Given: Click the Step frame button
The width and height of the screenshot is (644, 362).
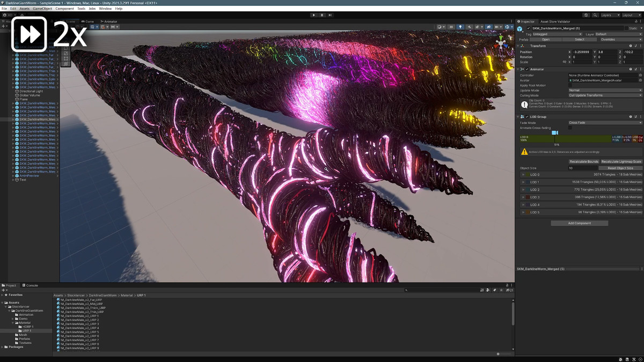Looking at the screenshot, I should tap(330, 15).
